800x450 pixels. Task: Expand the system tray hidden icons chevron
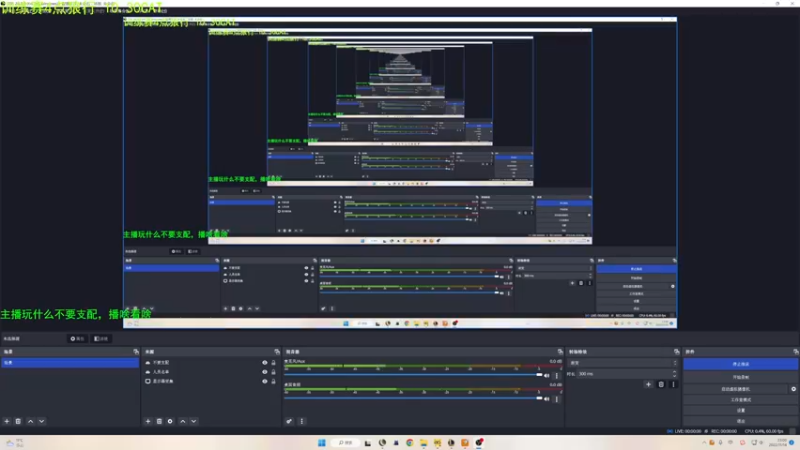tap(704, 443)
